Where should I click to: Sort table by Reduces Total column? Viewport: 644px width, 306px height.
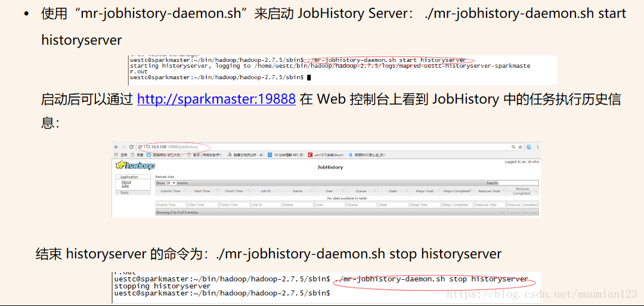click(490, 191)
